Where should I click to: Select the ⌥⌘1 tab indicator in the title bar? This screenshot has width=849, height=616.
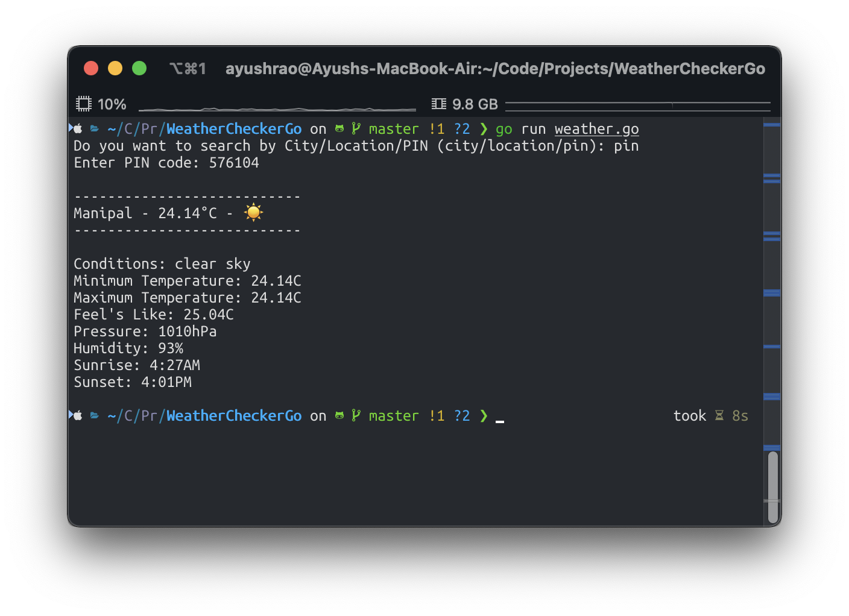[x=188, y=68]
